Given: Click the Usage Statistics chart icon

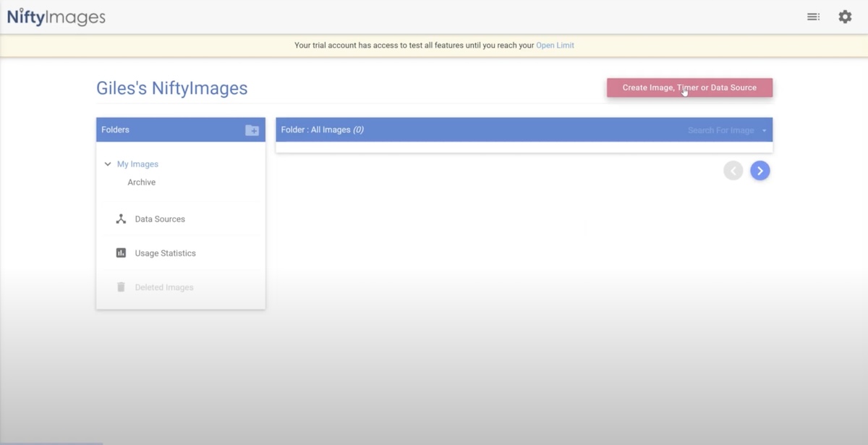Looking at the screenshot, I should 121,253.
